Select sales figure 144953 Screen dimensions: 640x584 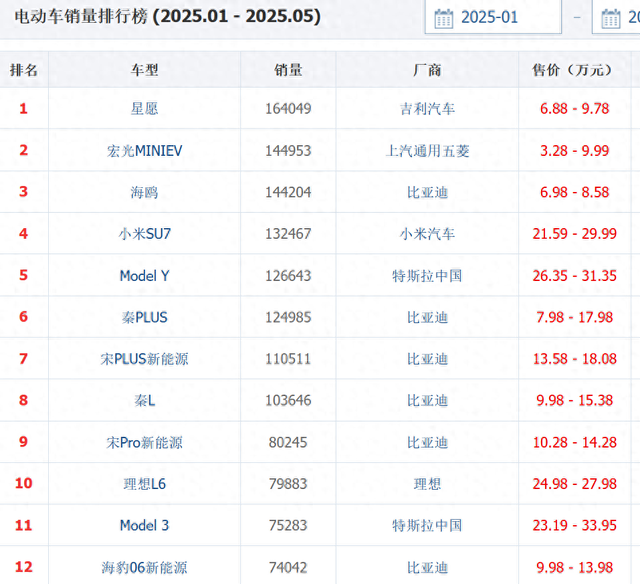click(x=288, y=151)
